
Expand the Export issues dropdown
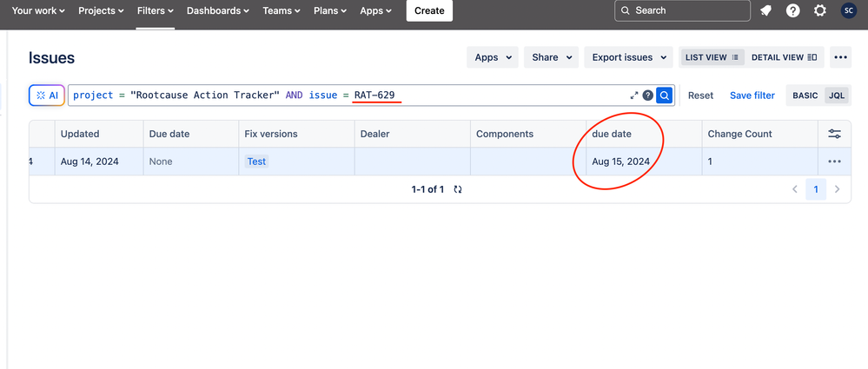629,57
